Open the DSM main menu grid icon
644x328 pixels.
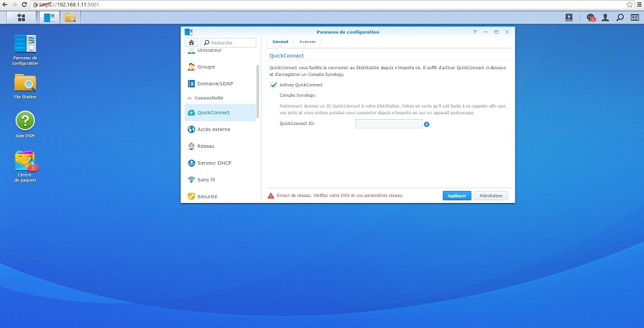tap(21, 17)
